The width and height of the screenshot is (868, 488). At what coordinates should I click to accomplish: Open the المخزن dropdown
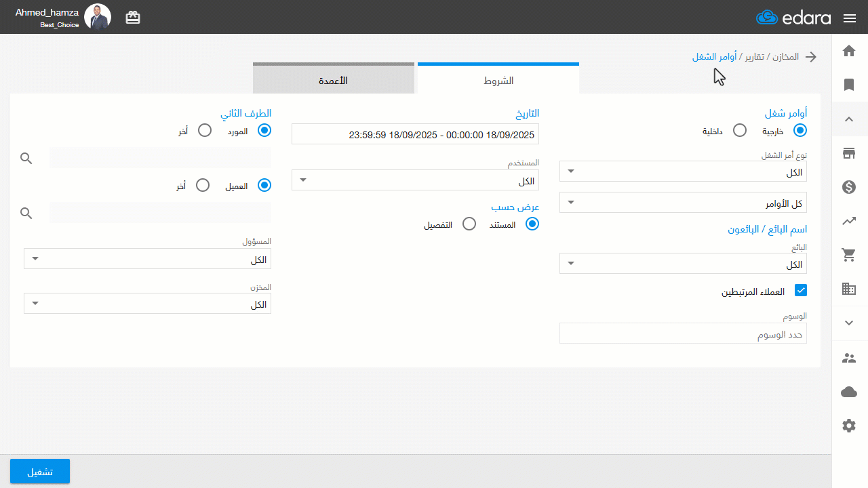click(147, 304)
